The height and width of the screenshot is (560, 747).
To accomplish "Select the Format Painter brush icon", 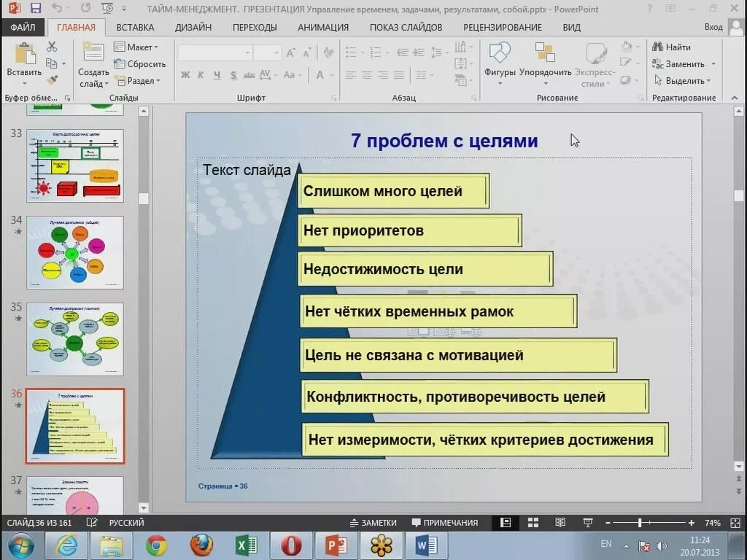I will 52,80.
